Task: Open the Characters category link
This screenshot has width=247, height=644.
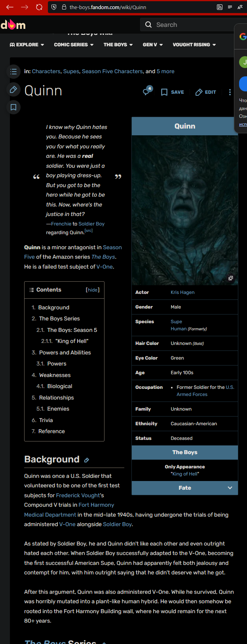Action: [46, 71]
